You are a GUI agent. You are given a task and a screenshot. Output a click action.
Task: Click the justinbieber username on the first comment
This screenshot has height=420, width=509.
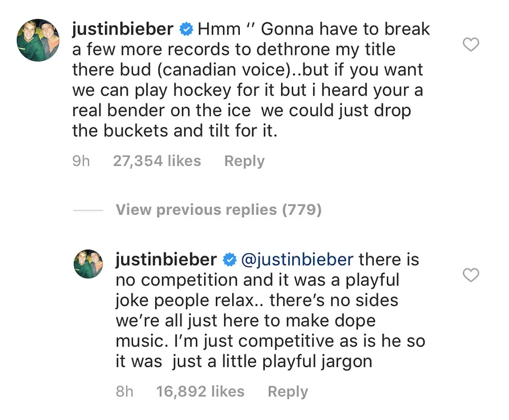pyautogui.click(x=123, y=29)
